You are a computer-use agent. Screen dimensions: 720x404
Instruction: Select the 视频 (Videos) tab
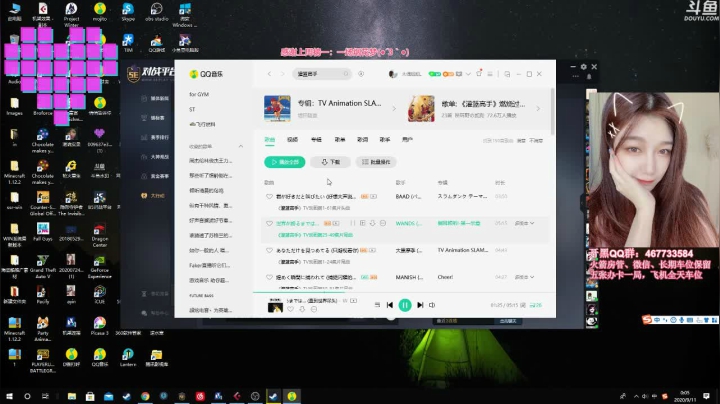(292, 140)
